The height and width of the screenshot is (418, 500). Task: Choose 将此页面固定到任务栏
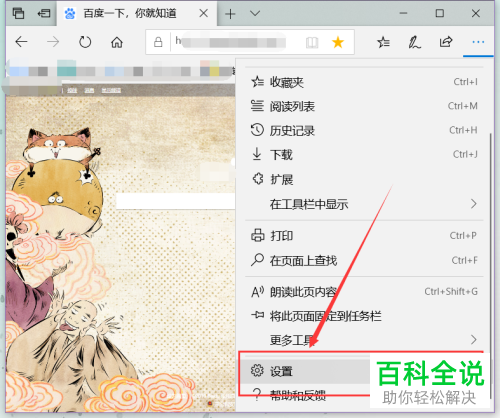point(364,316)
